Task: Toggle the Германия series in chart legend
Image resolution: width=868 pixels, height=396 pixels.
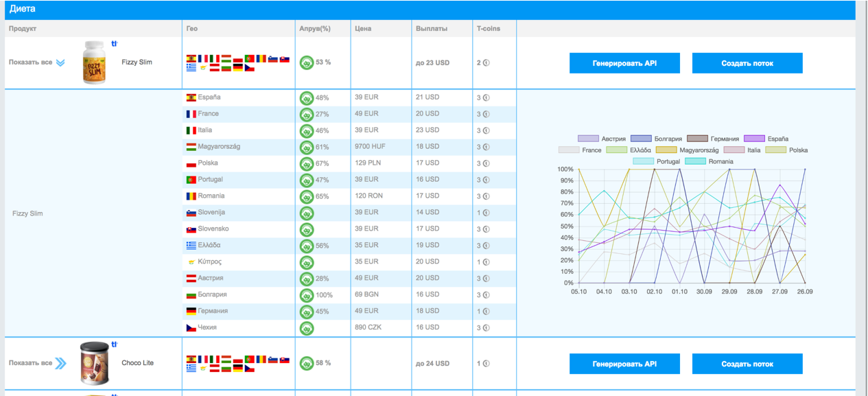Action: click(x=714, y=139)
